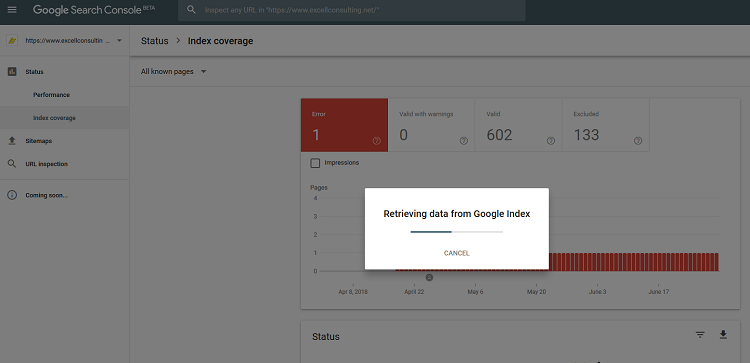Click the Google Search Console logo

click(x=94, y=10)
